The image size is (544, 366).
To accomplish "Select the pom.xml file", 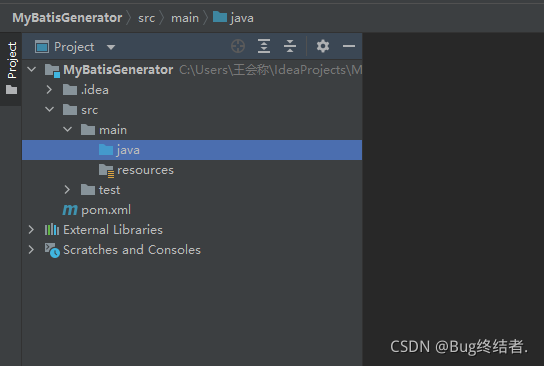I will pyautogui.click(x=106, y=210).
